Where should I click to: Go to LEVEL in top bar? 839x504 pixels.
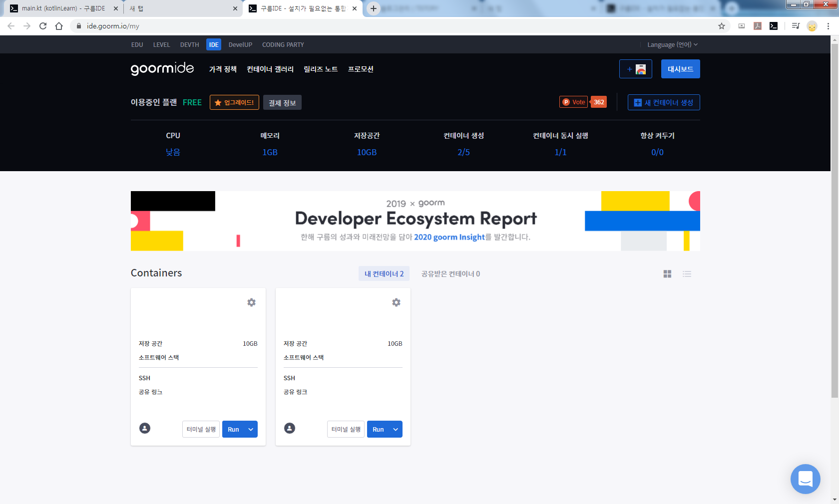(x=161, y=44)
